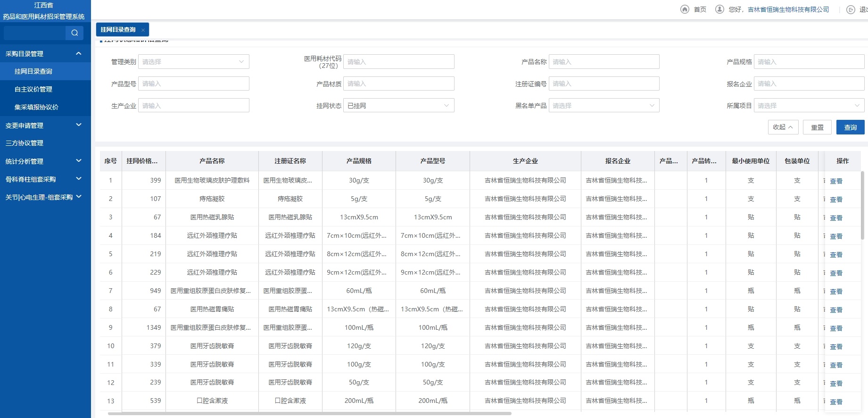Open the 黑名单产品 dropdown
This screenshot has width=868, height=418.
tap(604, 106)
